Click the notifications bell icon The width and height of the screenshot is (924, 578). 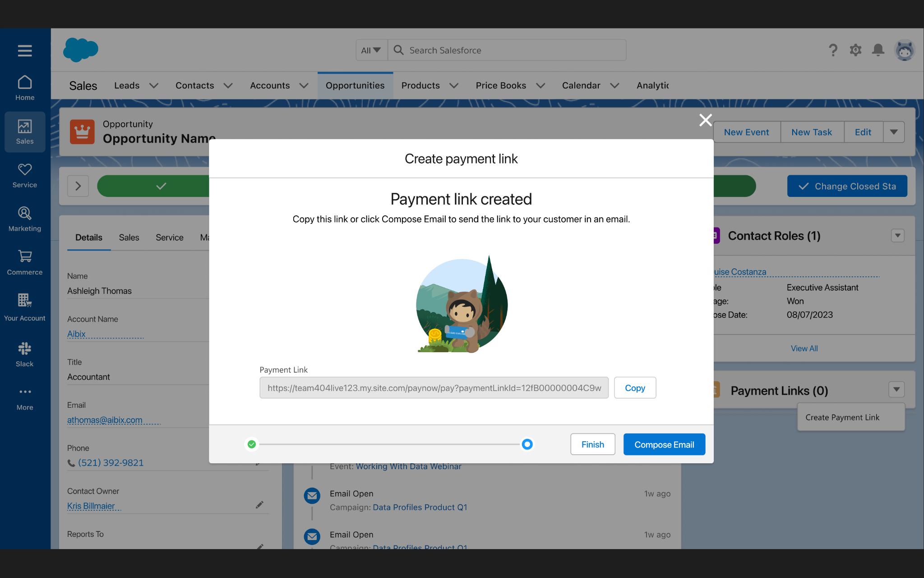pos(878,50)
